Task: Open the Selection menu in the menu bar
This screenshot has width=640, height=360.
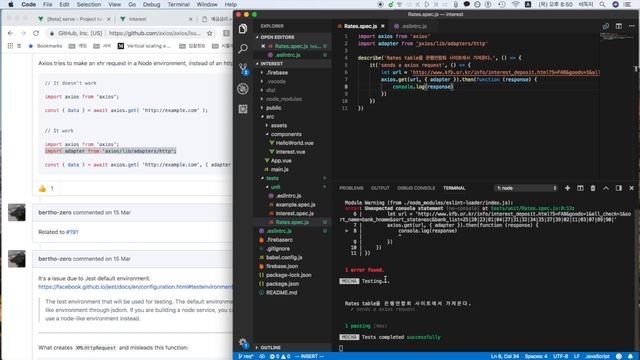Action: 89,4
